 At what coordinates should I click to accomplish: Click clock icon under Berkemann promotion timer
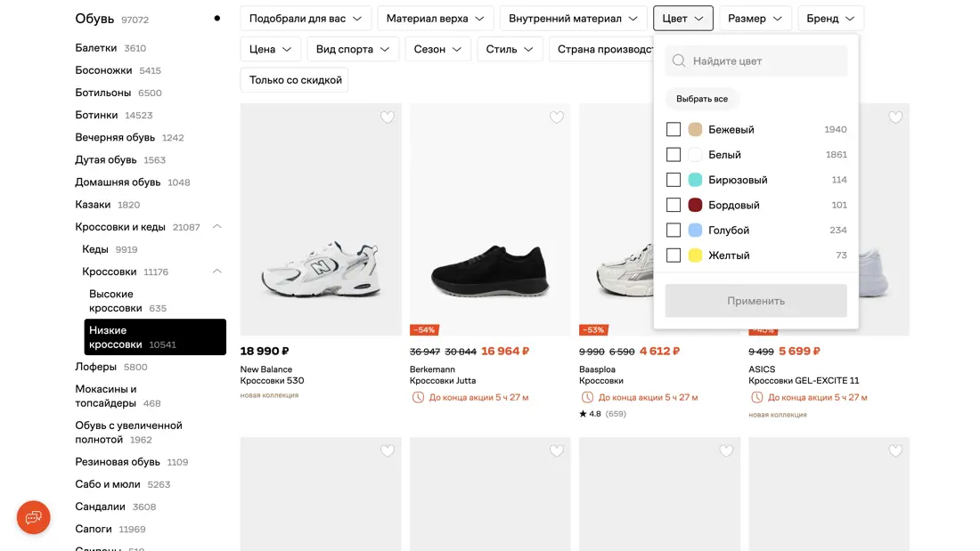coord(418,397)
